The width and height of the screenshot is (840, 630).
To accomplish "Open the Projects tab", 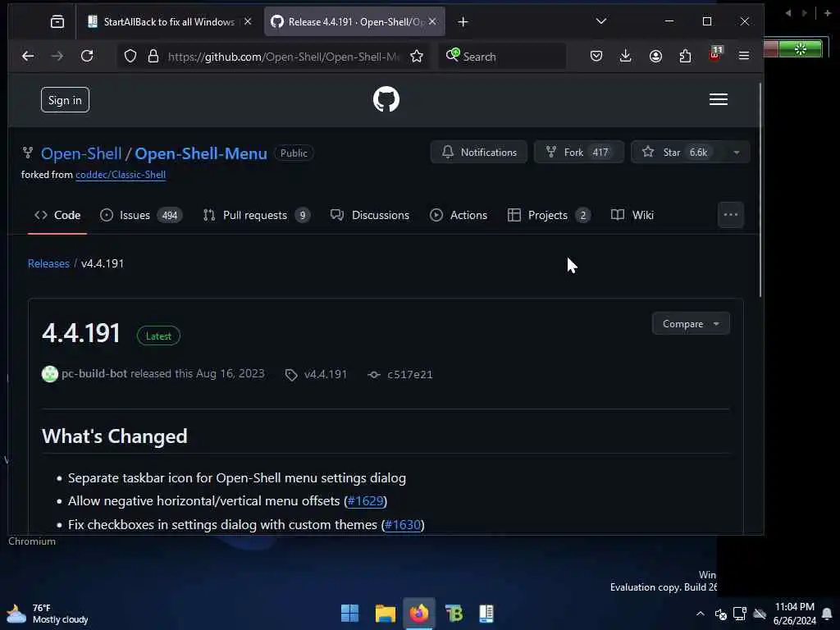I will (549, 215).
